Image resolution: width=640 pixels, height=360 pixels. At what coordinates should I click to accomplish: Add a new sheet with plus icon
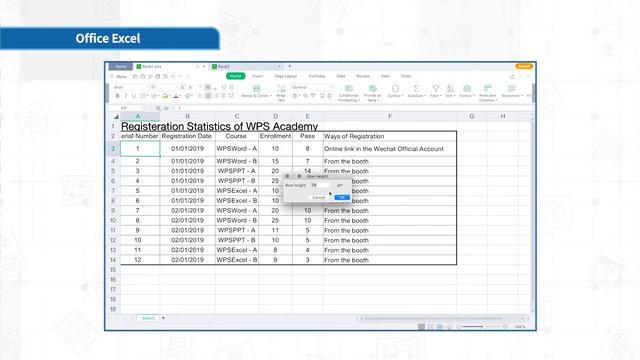(x=163, y=318)
